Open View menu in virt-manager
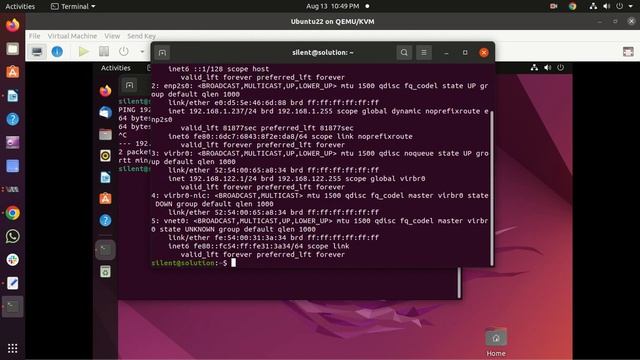The height and width of the screenshot is (360, 640). 112,36
